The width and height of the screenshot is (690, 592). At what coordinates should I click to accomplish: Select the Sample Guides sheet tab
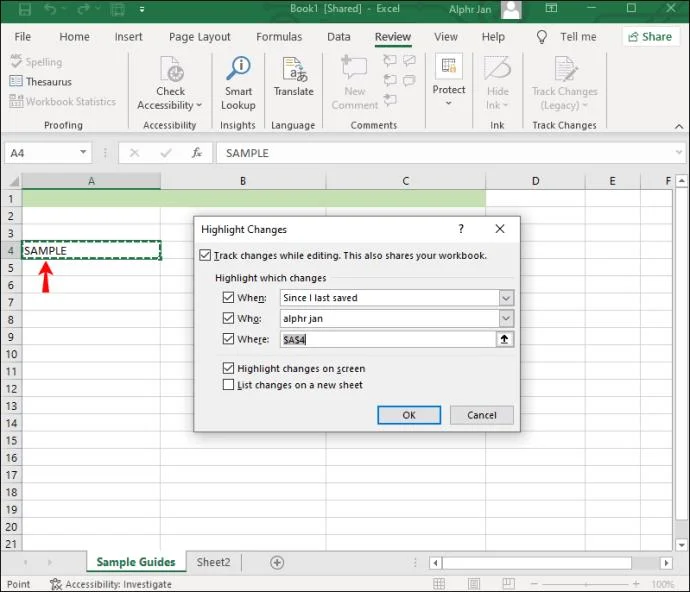coord(136,562)
